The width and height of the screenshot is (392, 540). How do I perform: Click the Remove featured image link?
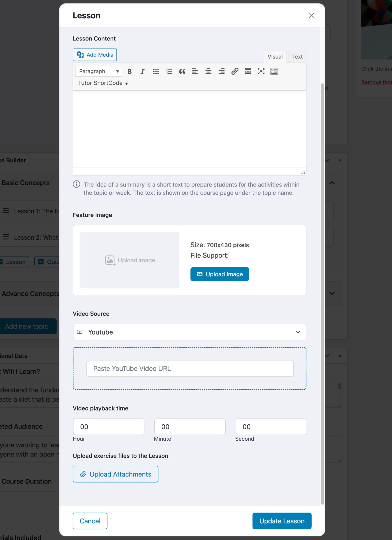[x=377, y=82]
